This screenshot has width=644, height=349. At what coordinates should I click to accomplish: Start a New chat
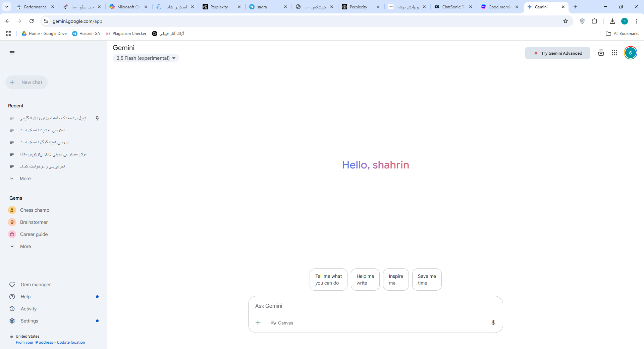pos(26,82)
